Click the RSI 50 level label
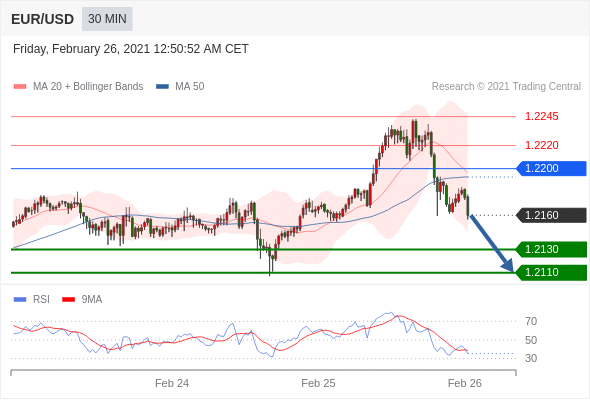590x400 pixels. (x=531, y=340)
